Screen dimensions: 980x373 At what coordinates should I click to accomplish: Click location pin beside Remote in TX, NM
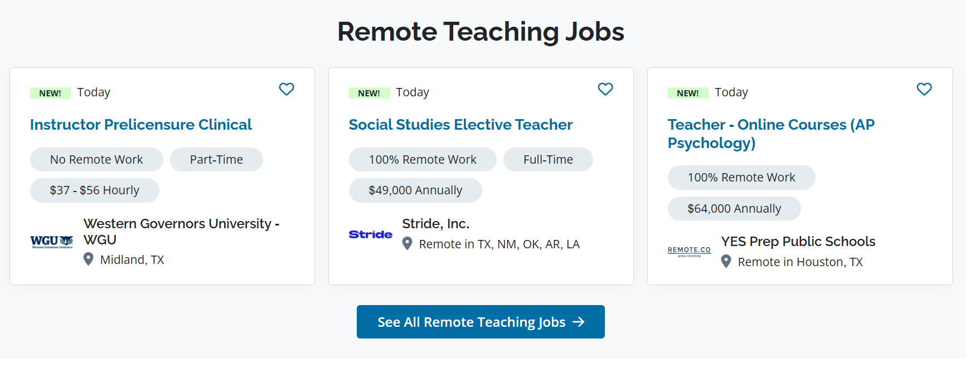tap(407, 243)
